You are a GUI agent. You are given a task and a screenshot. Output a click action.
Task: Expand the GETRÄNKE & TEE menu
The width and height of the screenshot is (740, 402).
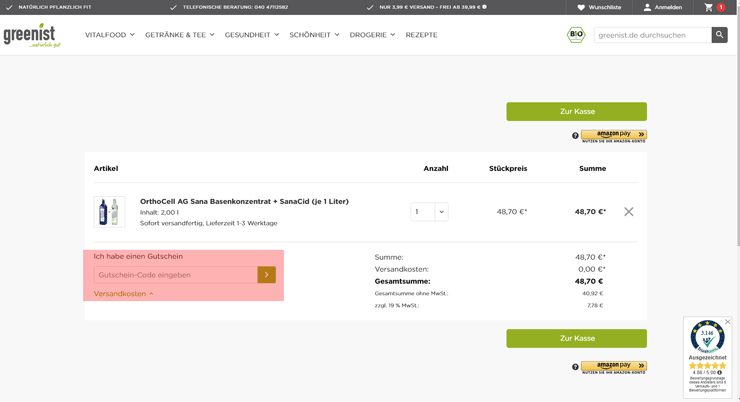click(x=180, y=35)
